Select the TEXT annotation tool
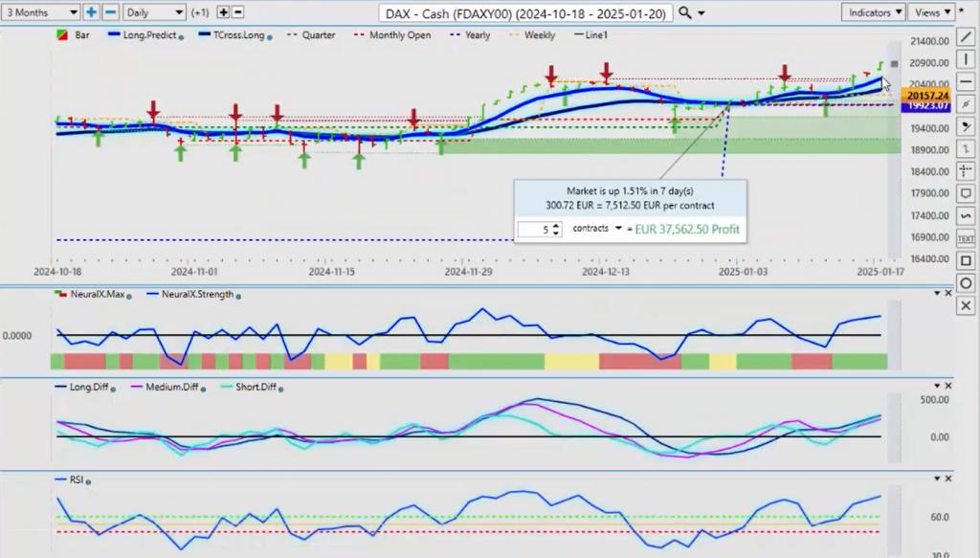Screen dimensions: 980x558 point(966,237)
